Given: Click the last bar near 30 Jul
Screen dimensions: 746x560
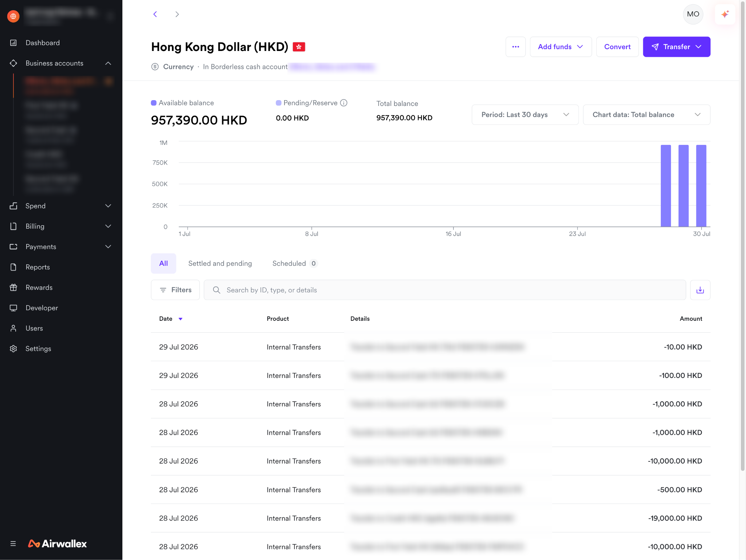Looking at the screenshot, I should coord(701,186).
